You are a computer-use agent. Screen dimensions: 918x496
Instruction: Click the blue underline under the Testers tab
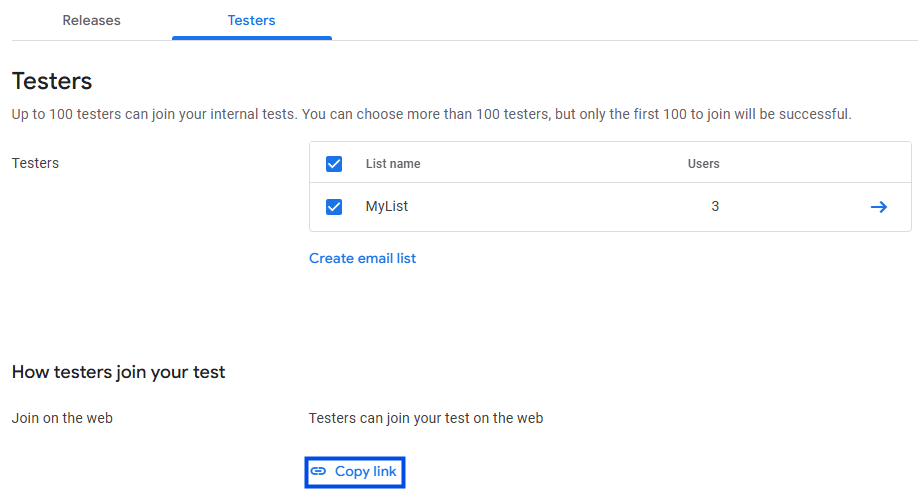pyautogui.click(x=251, y=38)
